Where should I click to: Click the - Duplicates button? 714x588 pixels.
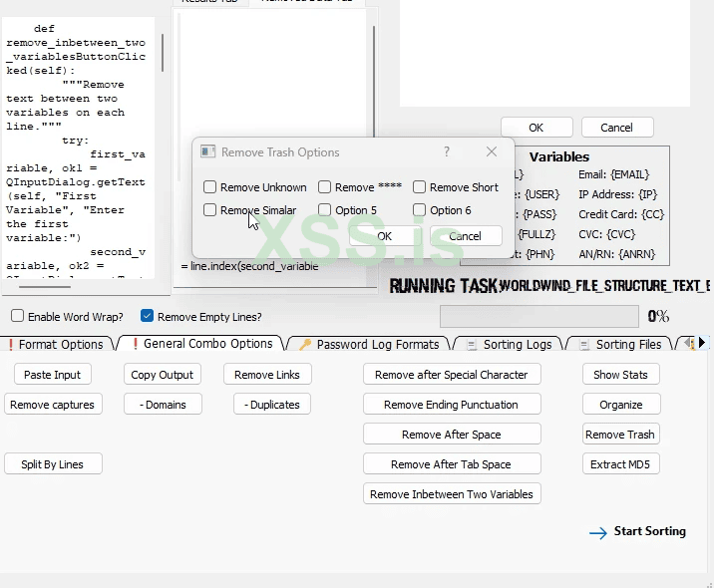[x=272, y=405]
